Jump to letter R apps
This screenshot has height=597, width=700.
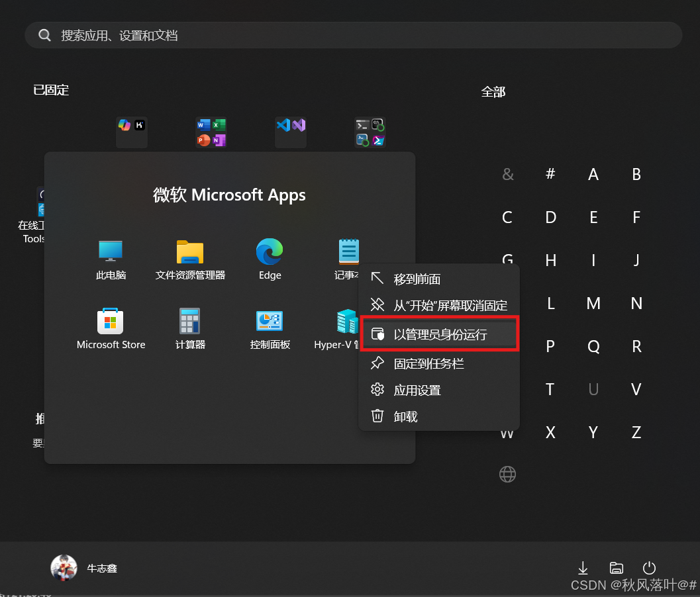point(636,346)
